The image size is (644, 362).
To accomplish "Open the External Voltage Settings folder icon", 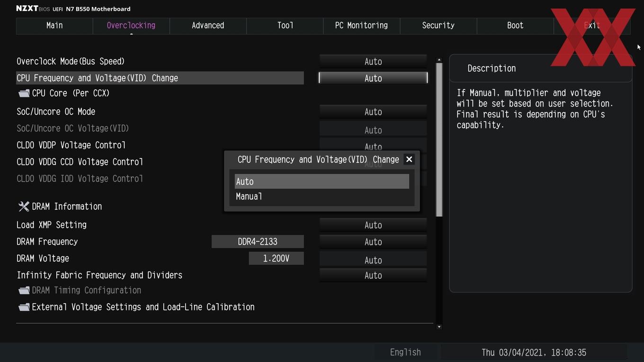I will coord(24,307).
